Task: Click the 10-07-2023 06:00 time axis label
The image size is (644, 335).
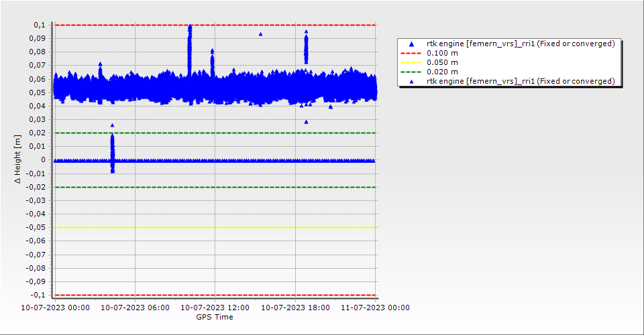Action: click(x=136, y=308)
